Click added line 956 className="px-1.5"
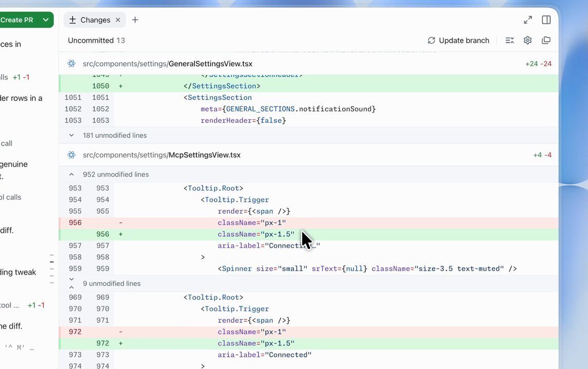 [308, 234]
